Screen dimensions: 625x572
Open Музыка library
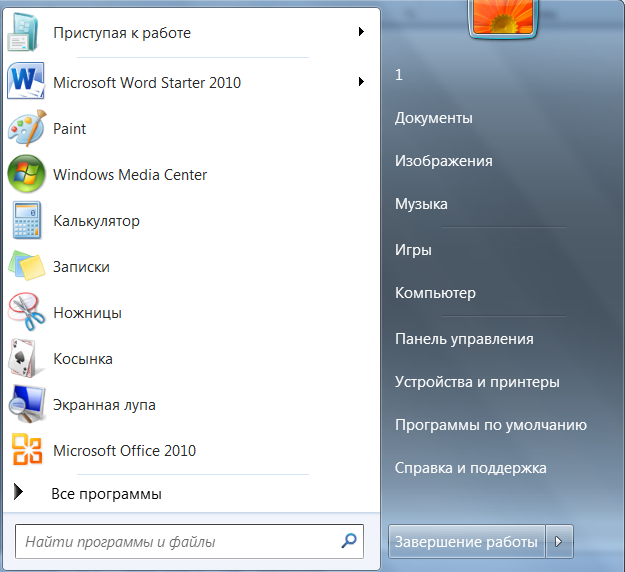[421, 204]
